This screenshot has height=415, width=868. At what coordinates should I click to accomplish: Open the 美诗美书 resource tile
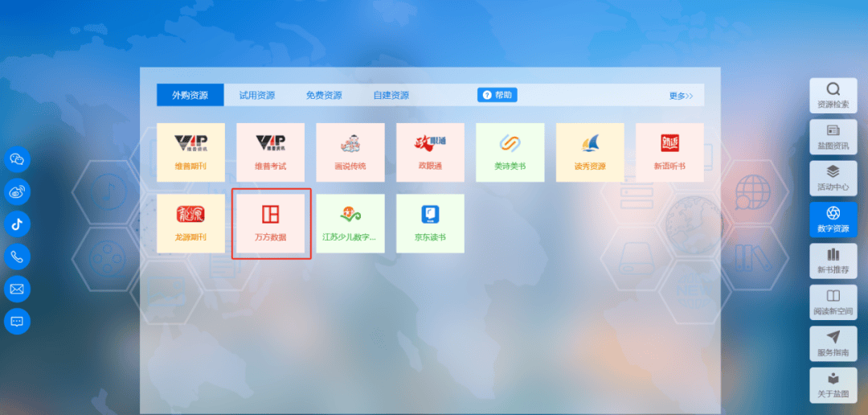click(510, 152)
